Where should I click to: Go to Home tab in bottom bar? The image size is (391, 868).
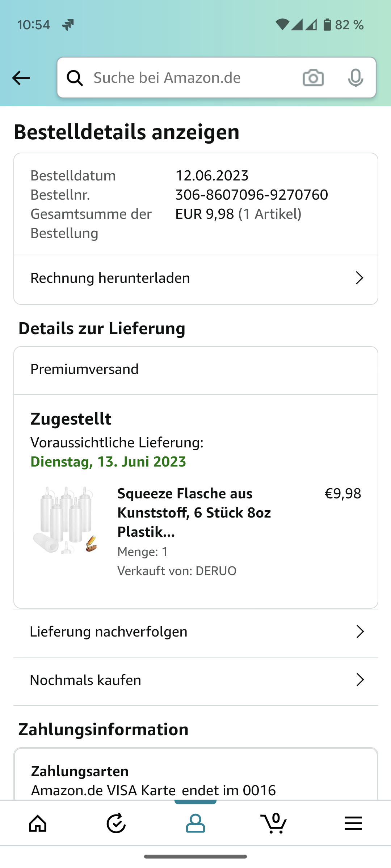tap(38, 824)
